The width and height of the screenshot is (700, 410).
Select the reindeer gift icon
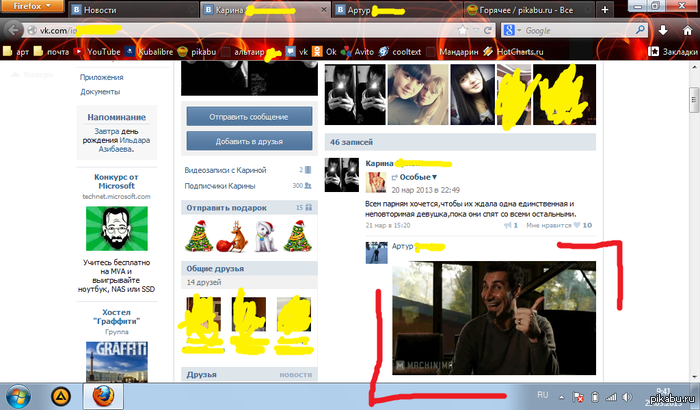point(233,237)
